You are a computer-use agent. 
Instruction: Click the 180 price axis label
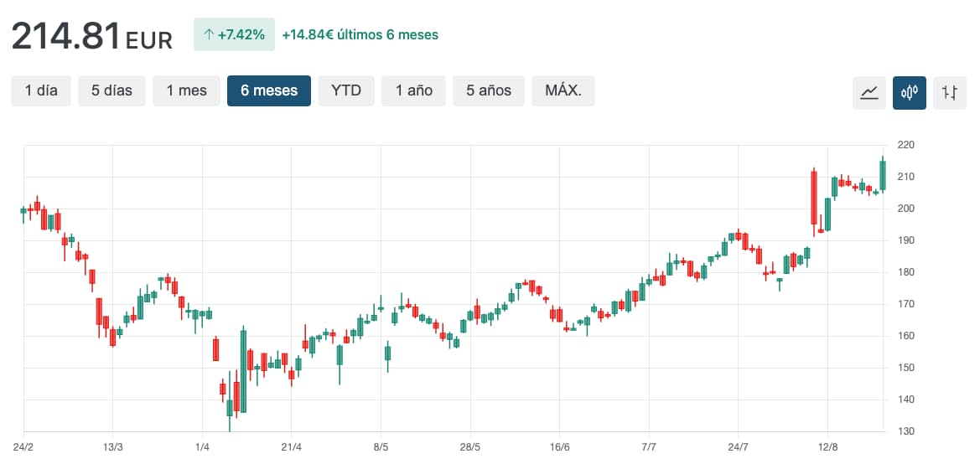(905, 272)
